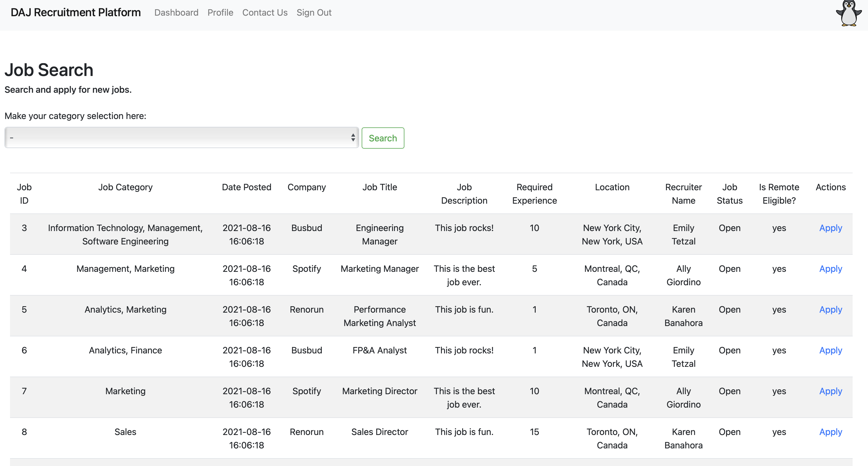Screen dimensions: 868x466
Task: Apply for the Marketing Manager position at Spotify
Action: [x=830, y=269]
